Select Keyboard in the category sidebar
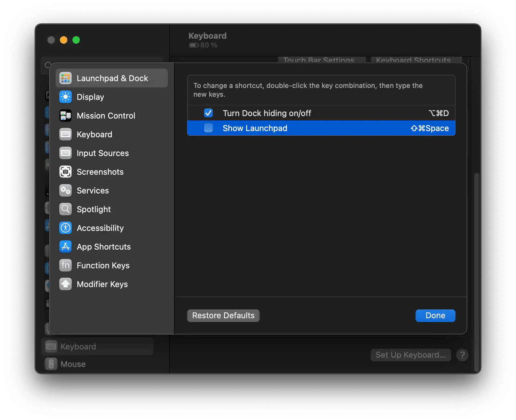 click(x=94, y=134)
